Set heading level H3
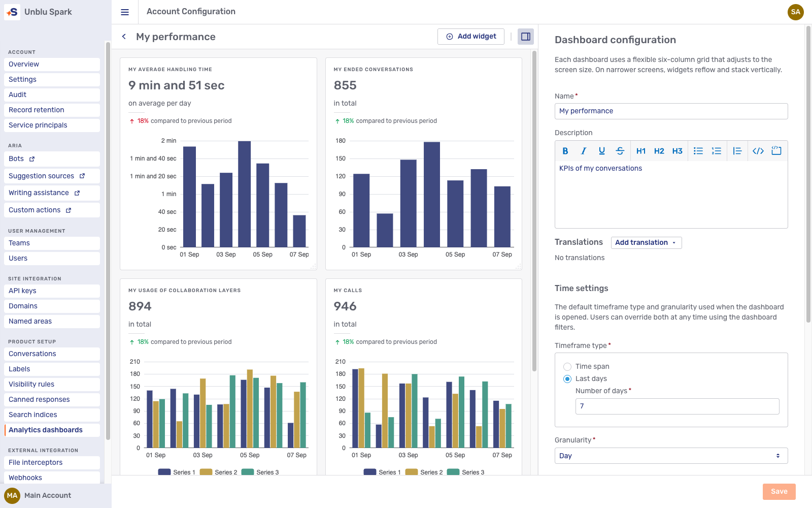 [678, 151]
